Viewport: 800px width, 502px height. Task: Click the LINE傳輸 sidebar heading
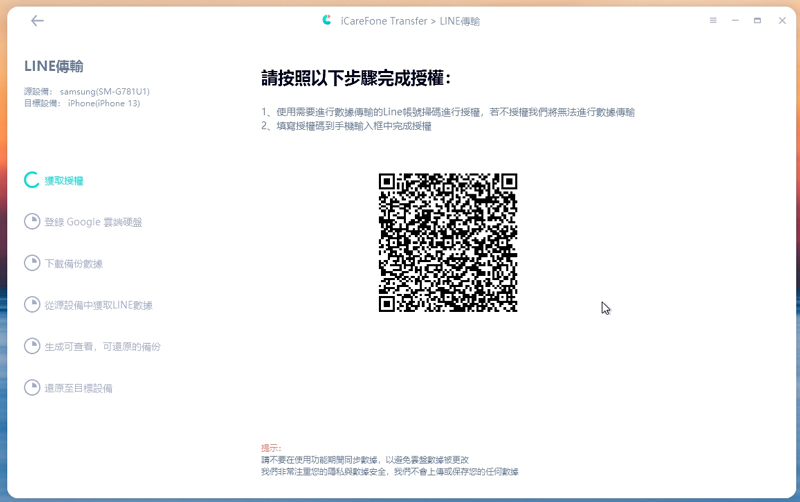click(x=54, y=66)
